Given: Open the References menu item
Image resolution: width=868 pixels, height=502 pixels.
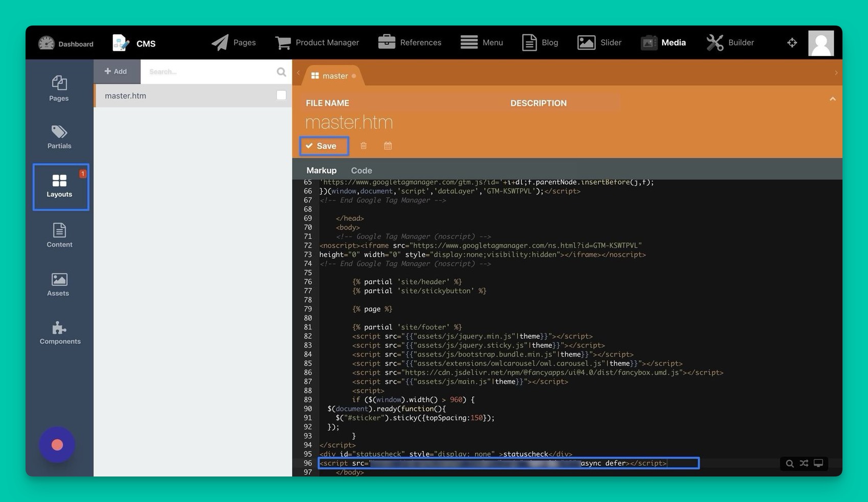Looking at the screenshot, I should click(409, 42).
